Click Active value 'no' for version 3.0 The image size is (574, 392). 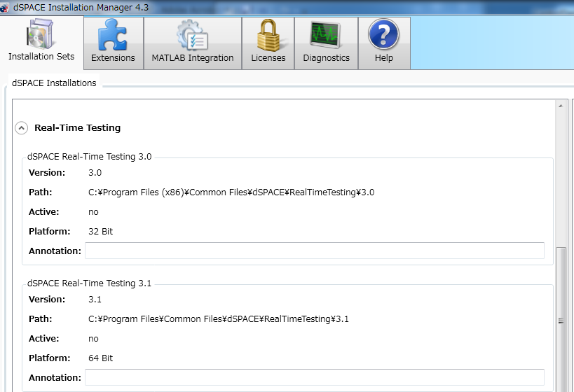click(x=93, y=212)
